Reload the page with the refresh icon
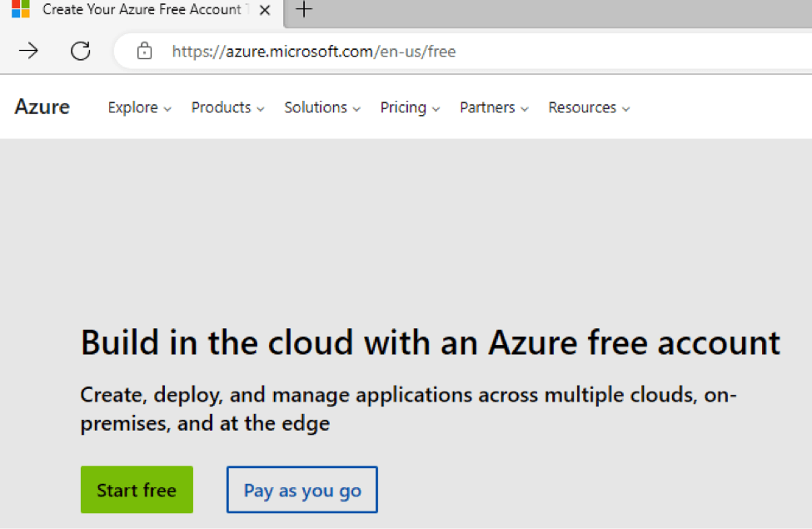 click(x=80, y=51)
